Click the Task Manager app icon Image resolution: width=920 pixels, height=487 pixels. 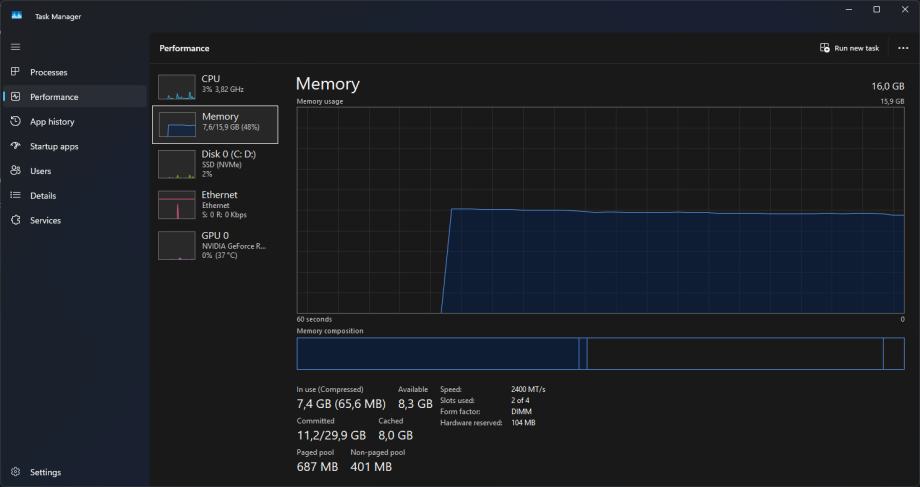point(16,16)
